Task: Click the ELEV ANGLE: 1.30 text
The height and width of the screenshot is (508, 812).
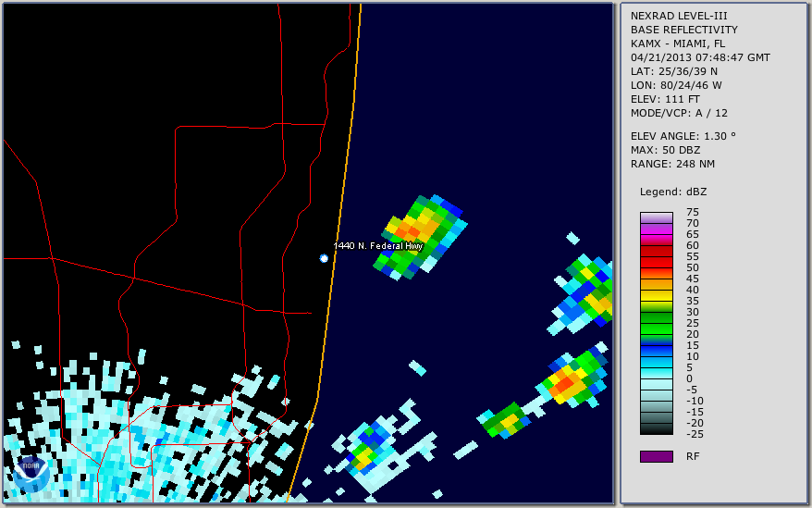Action: [683, 136]
